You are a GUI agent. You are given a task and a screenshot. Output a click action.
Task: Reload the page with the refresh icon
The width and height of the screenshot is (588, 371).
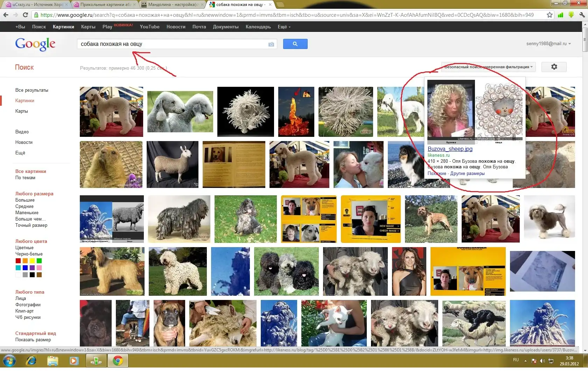click(25, 15)
